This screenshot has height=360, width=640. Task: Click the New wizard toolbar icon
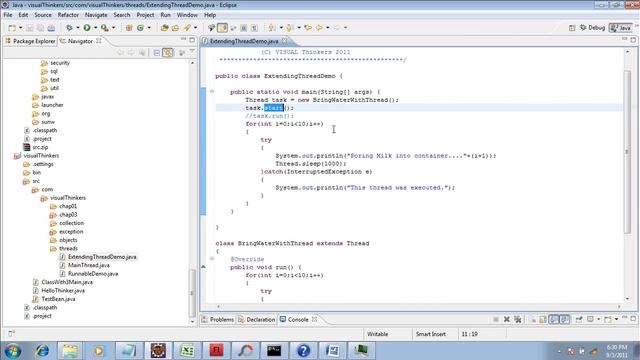(11, 28)
